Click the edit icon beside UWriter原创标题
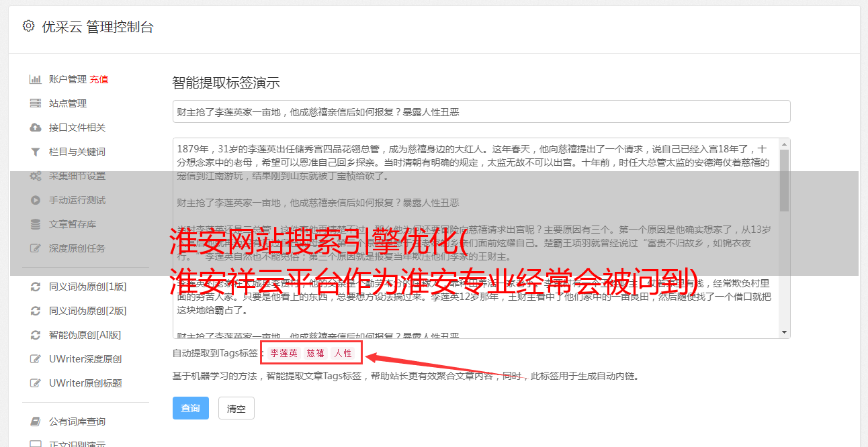This screenshot has height=447, width=868. pos(36,383)
